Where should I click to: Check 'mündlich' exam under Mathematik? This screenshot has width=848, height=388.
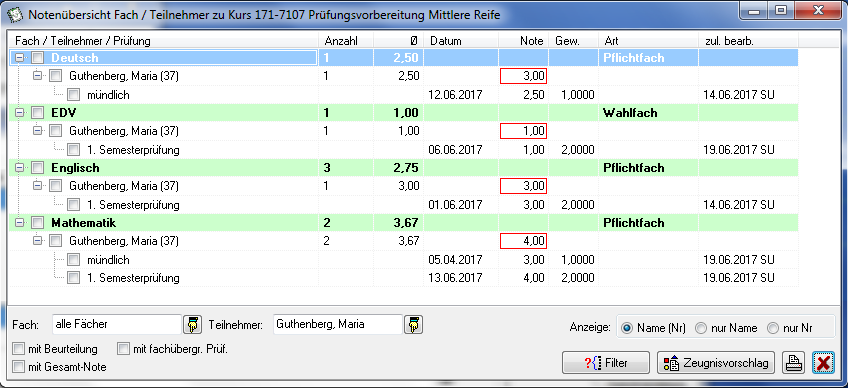point(74,260)
